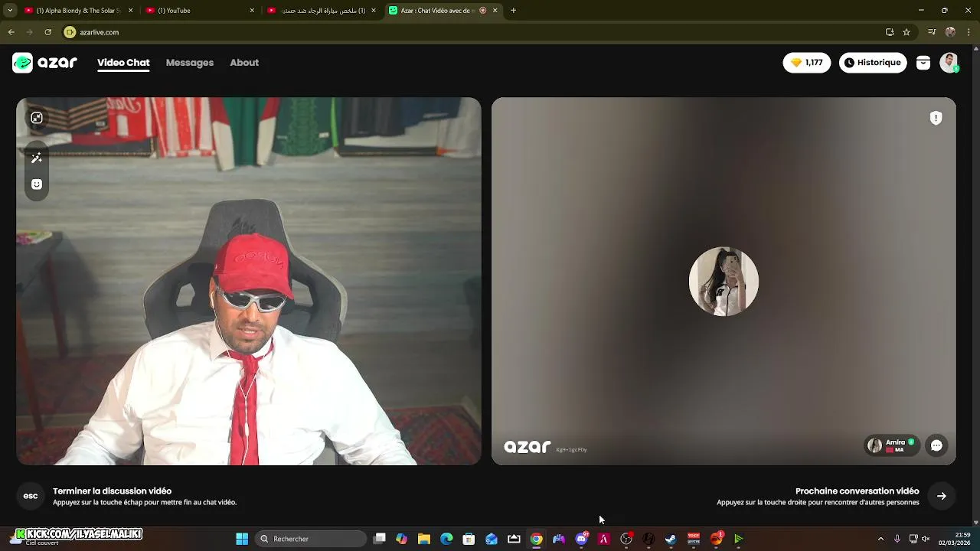Open the Windows Start menu
Image resolution: width=980 pixels, height=551 pixels.
(242, 539)
